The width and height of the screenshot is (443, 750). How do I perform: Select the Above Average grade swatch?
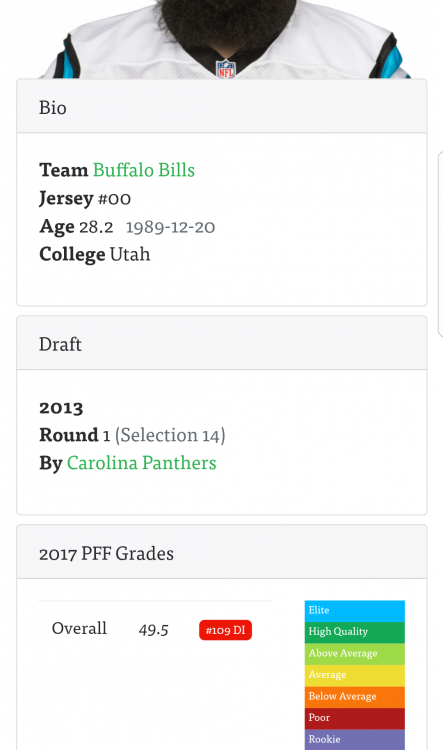click(354, 654)
